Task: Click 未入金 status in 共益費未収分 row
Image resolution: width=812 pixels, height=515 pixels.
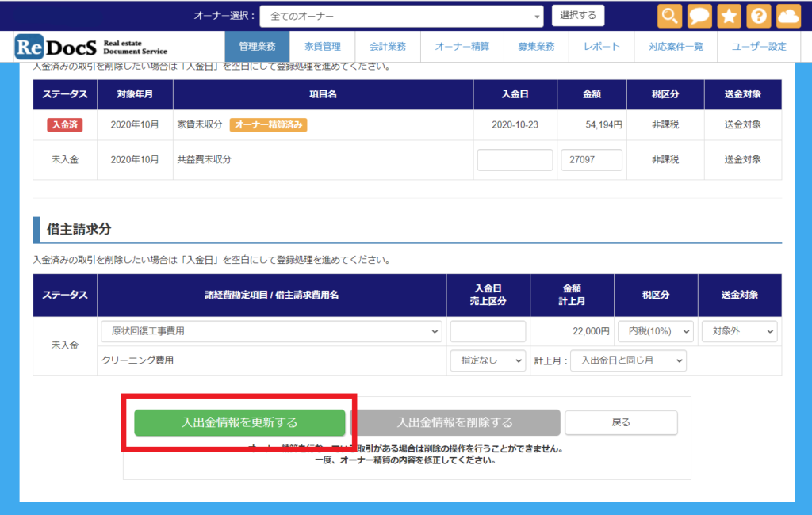Action: coord(65,159)
